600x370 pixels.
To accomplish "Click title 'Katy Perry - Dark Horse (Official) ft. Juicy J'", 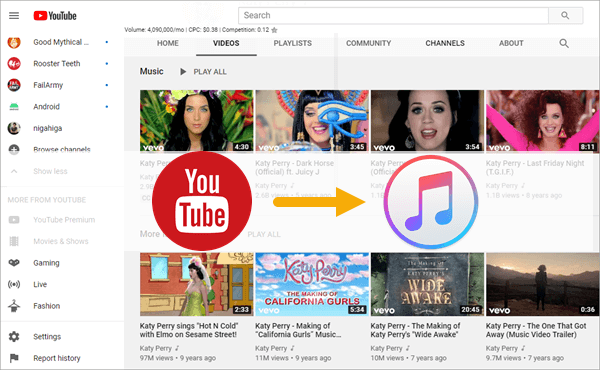I will coord(294,168).
